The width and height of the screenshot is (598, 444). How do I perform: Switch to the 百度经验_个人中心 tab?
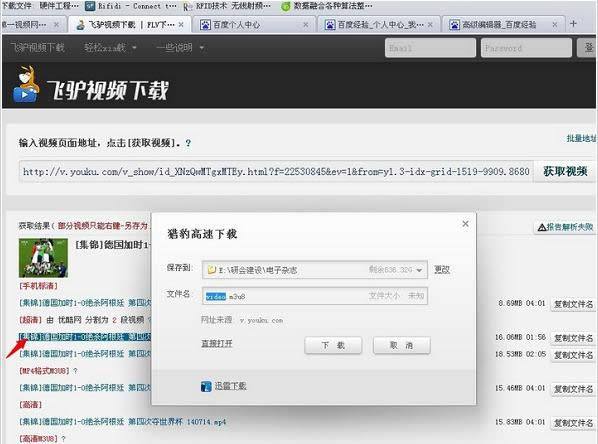[378, 25]
